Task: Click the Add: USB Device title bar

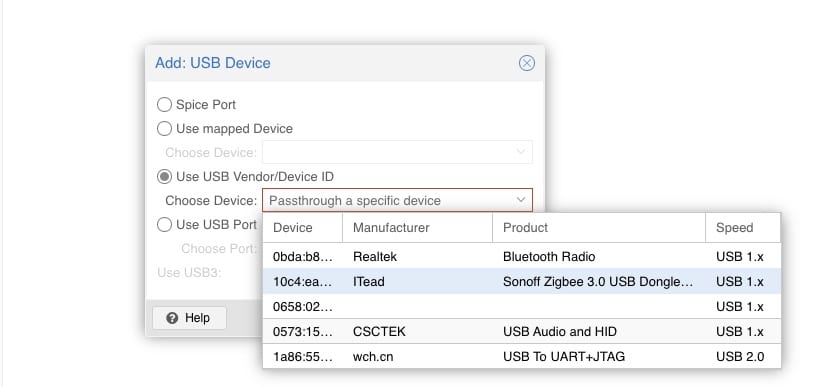Action: pos(345,63)
